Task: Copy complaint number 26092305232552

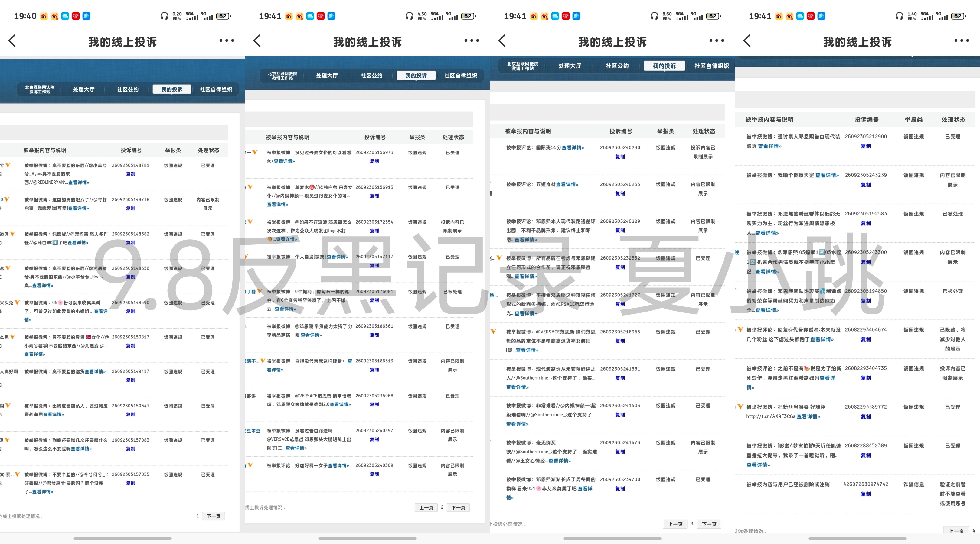Action: coord(620,267)
